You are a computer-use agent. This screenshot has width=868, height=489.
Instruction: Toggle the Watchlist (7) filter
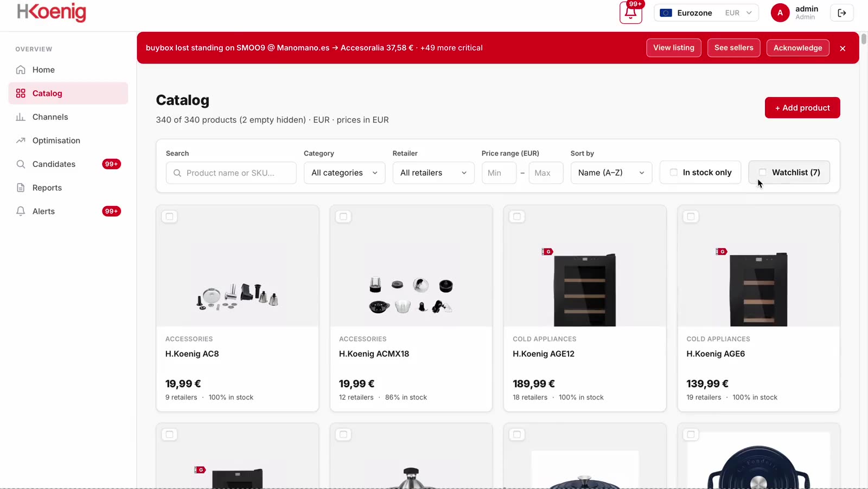[x=789, y=172]
